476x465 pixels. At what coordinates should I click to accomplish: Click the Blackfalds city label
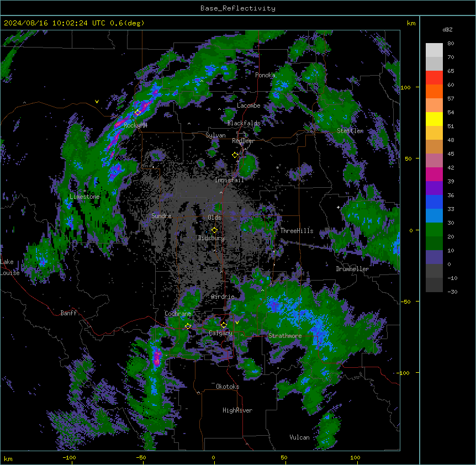click(x=244, y=123)
